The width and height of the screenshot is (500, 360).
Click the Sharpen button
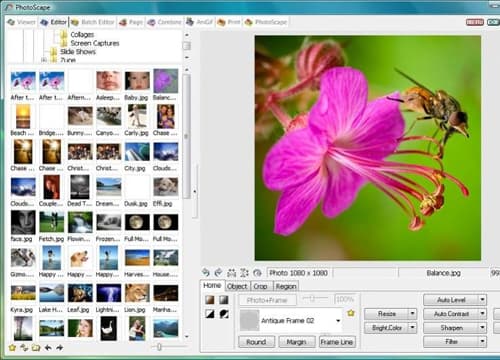451,328
